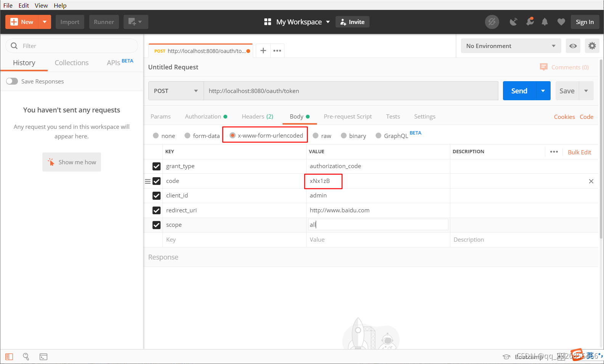Switch to the APIs beta tab

[x=120, y=63]
